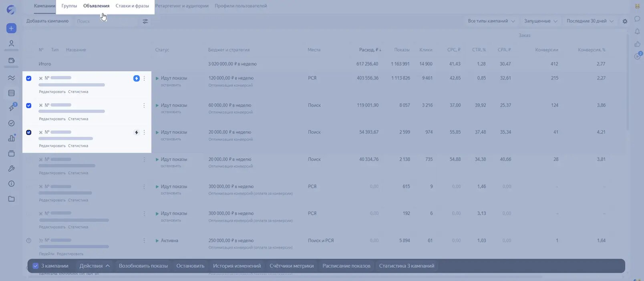The height and width of the screenshot is (281, 644).
Task: Switch to the Группы tab
Action: [69, 6]
